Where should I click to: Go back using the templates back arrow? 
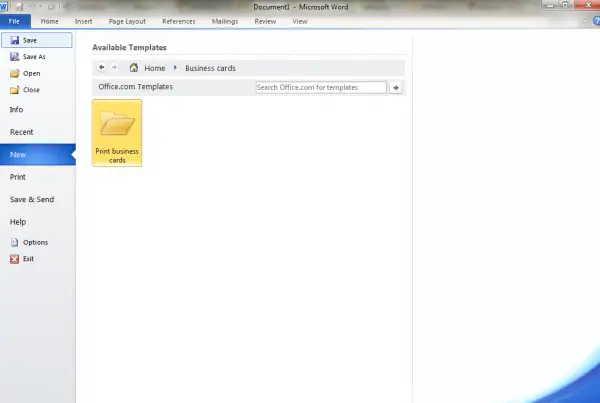point(101,67)
